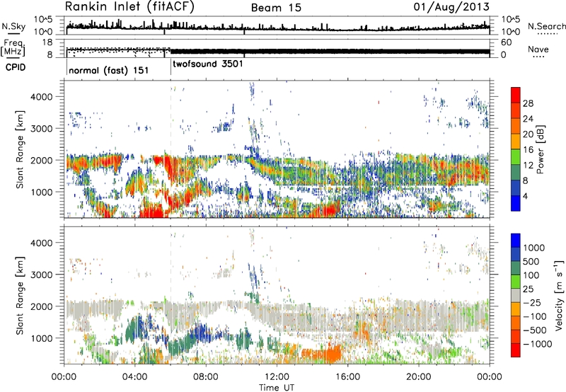
Task: Click power colorbar value '4'
Action: 525,196
